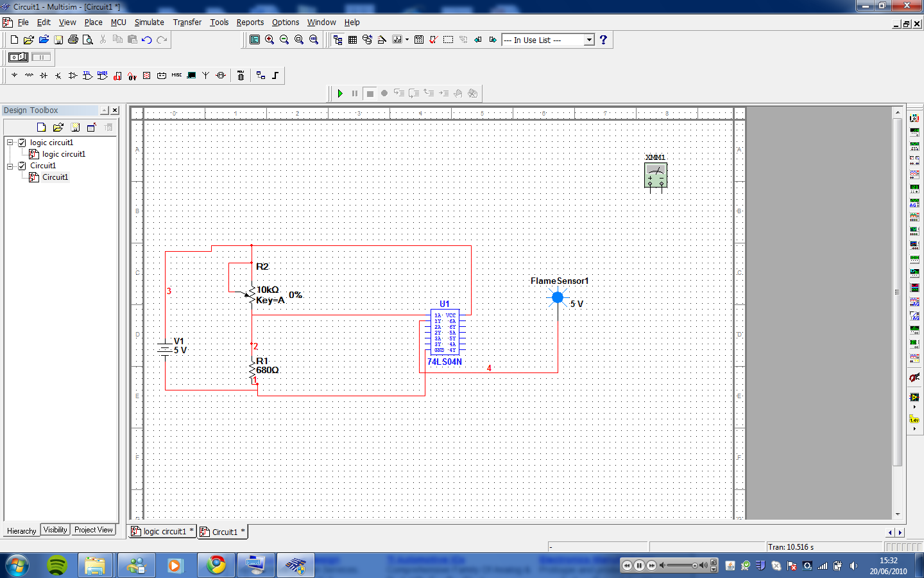Screen dimensions: 924x578
Task: Click the Print circuit toolbar icon
Action: (x=73, y=40)
